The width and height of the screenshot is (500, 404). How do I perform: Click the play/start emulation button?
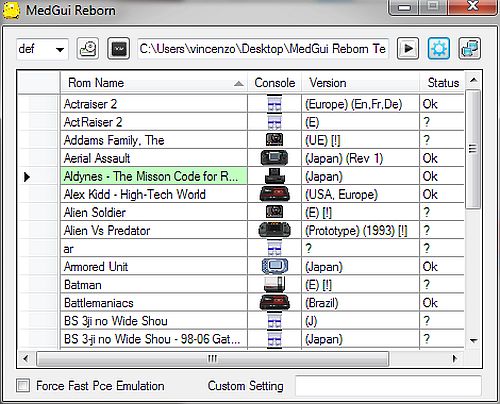[x=408, y=49]
